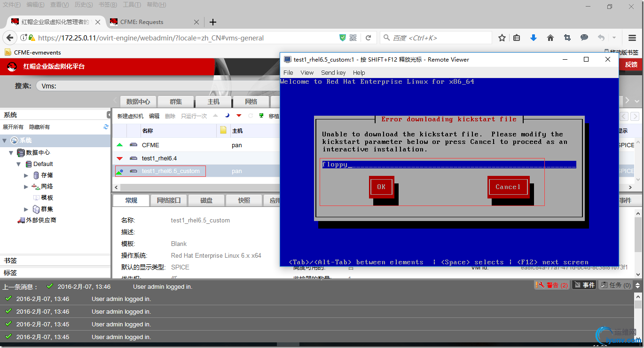Click the green shield icon in address bar
This screenshot has width=644, height=348.
pyautogui.click(x=343, y=38)
